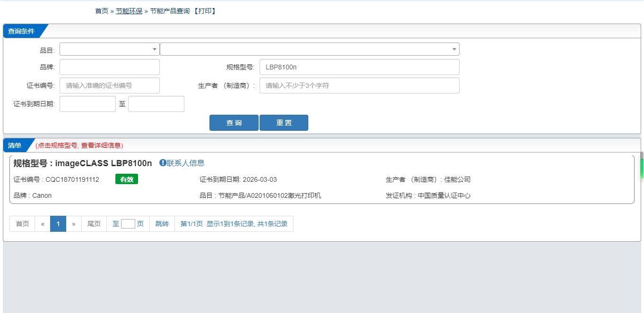Open the 证书到期日期 end date field
The image size is (644, 313).
coord(156,104)
